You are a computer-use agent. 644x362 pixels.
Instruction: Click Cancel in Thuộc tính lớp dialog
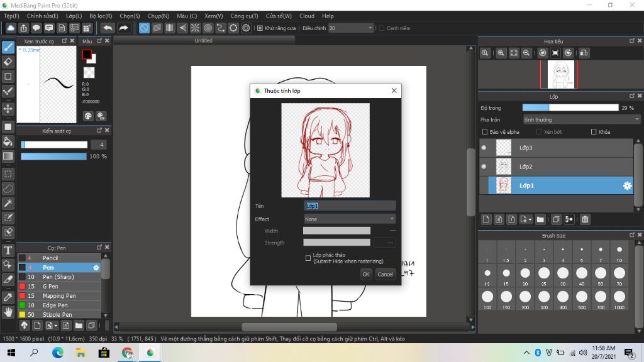pos(386,274)
